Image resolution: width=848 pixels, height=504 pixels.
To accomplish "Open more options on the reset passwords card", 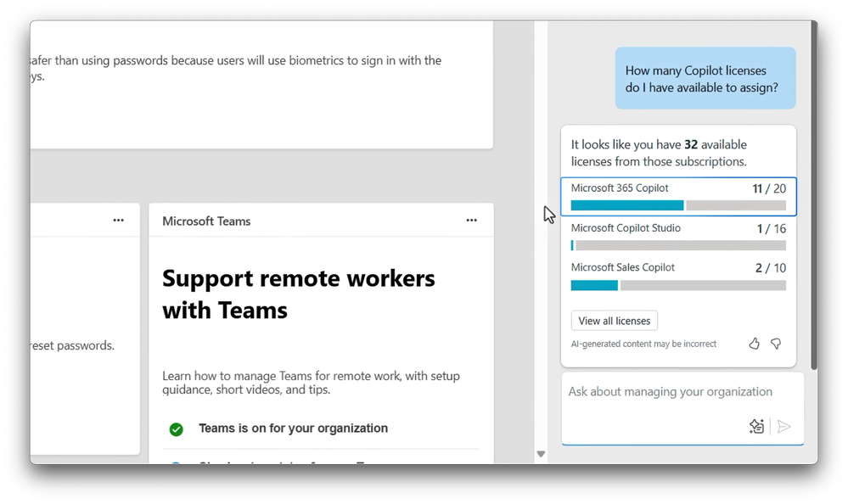I will click(119, 220).
